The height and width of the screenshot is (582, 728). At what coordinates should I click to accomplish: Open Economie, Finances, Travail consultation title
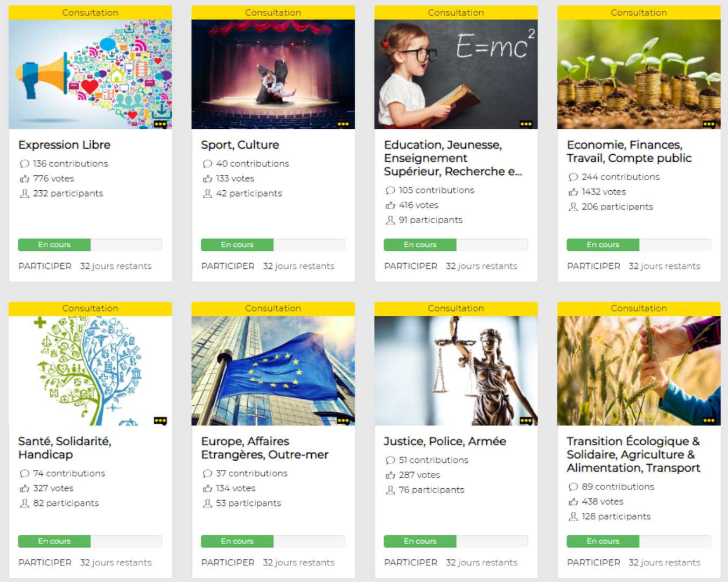coord(629,151)
